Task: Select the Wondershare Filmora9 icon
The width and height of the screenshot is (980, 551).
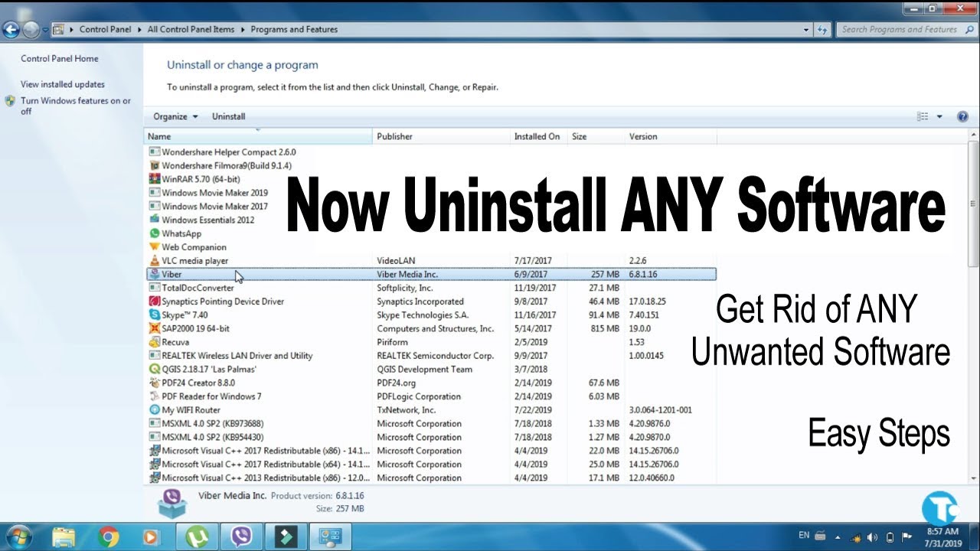Action: tap(155, 165)
